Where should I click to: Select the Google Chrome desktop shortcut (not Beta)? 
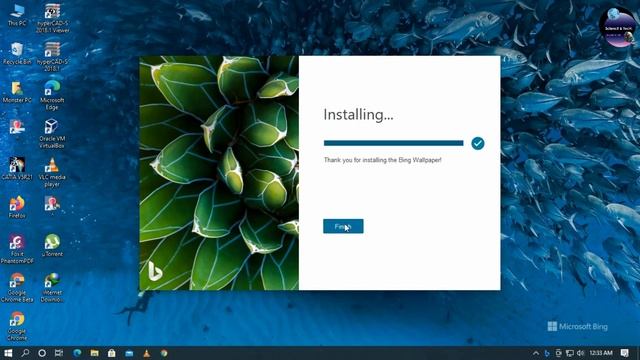pyautogui.click(x=17, y=326)
